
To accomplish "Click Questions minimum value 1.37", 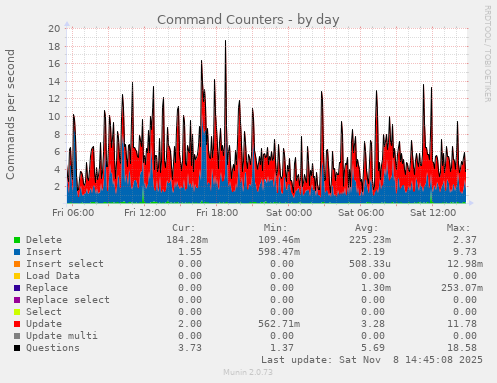I will coord(282,348).
